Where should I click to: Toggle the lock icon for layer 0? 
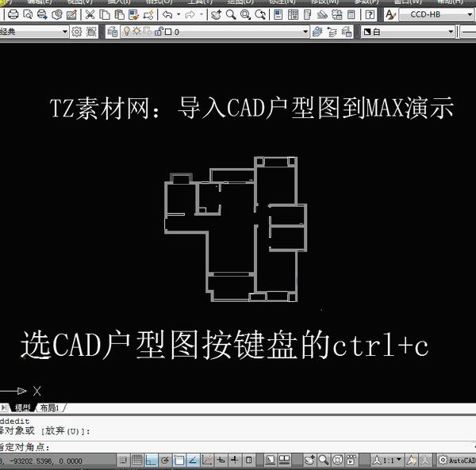point(159,31)
